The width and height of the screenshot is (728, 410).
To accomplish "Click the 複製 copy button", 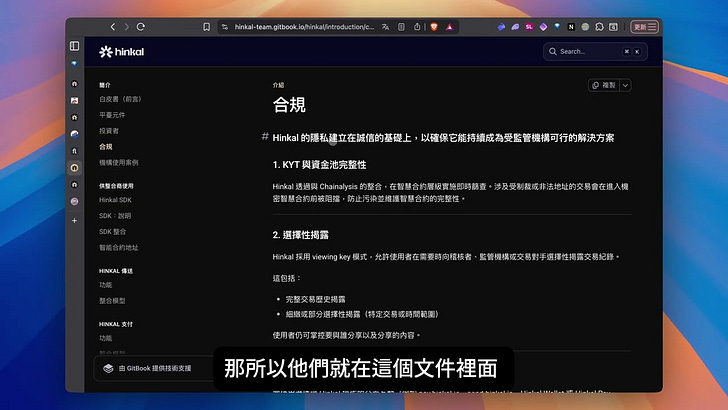I will [604, 85].
